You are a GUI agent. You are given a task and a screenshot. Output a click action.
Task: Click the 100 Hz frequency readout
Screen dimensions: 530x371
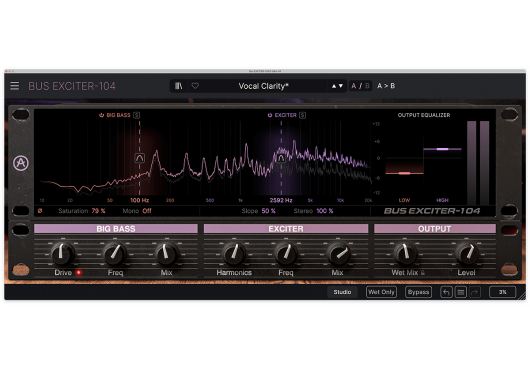[x=140, y=200]
